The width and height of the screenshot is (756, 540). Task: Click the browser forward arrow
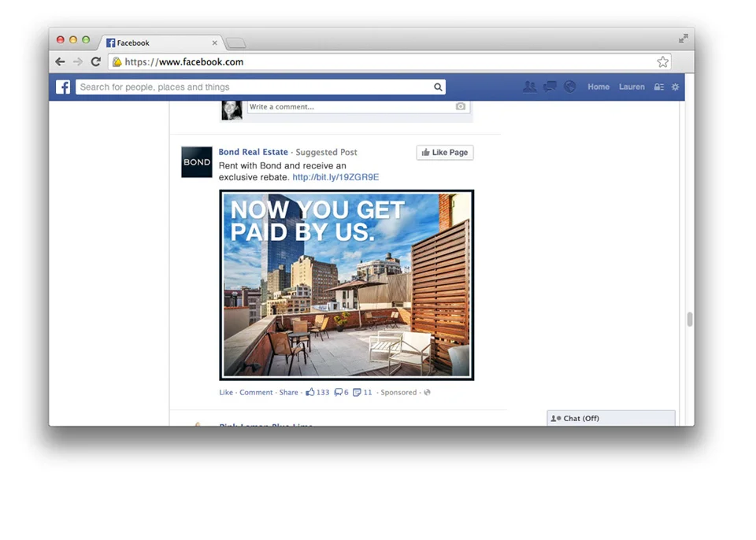pyautogui.click(x=78, y=61)
